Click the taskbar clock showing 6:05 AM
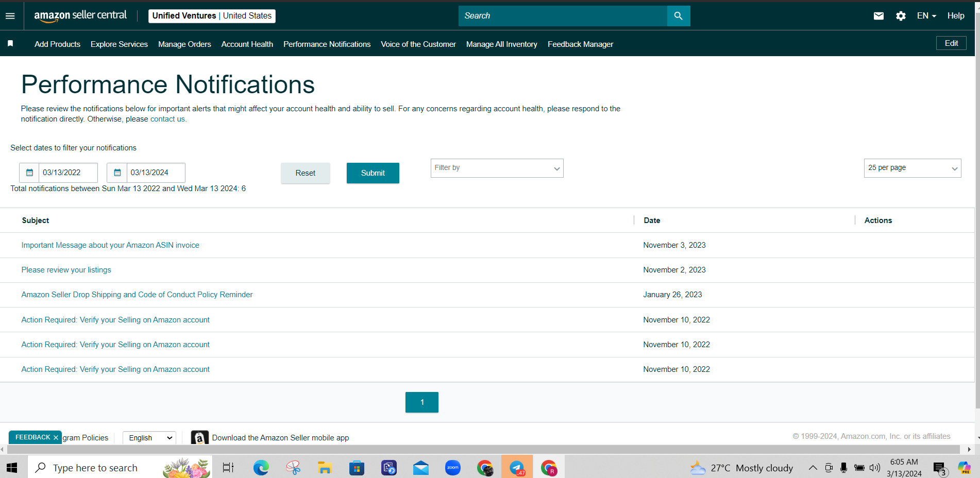 click(904, 468)
